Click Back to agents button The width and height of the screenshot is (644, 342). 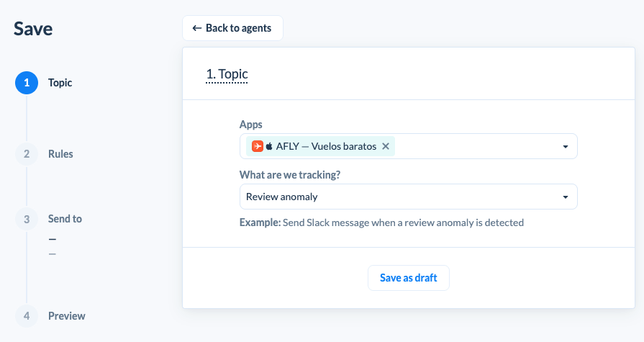[x=232, y=28]
